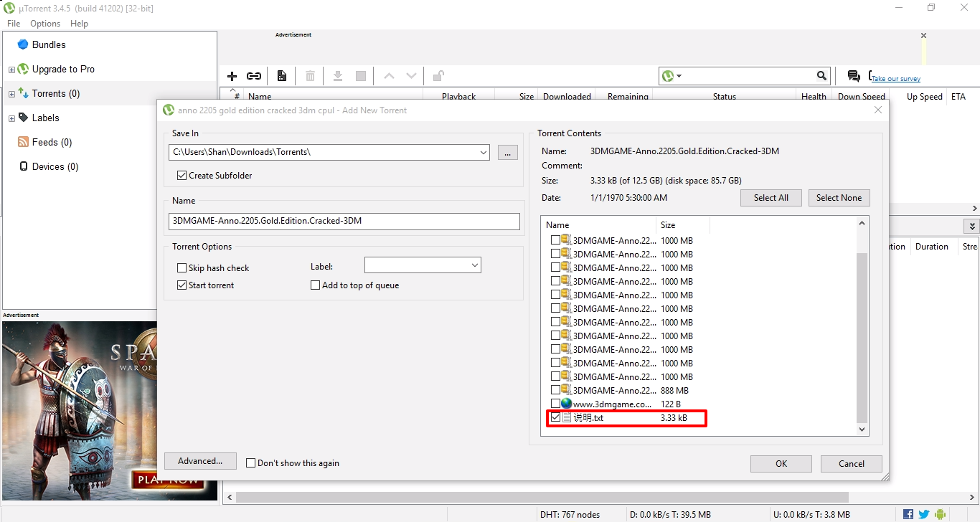Open the Help menu
Image resolution: width=980 pixels, height=522 pixels.
[79, 24]
